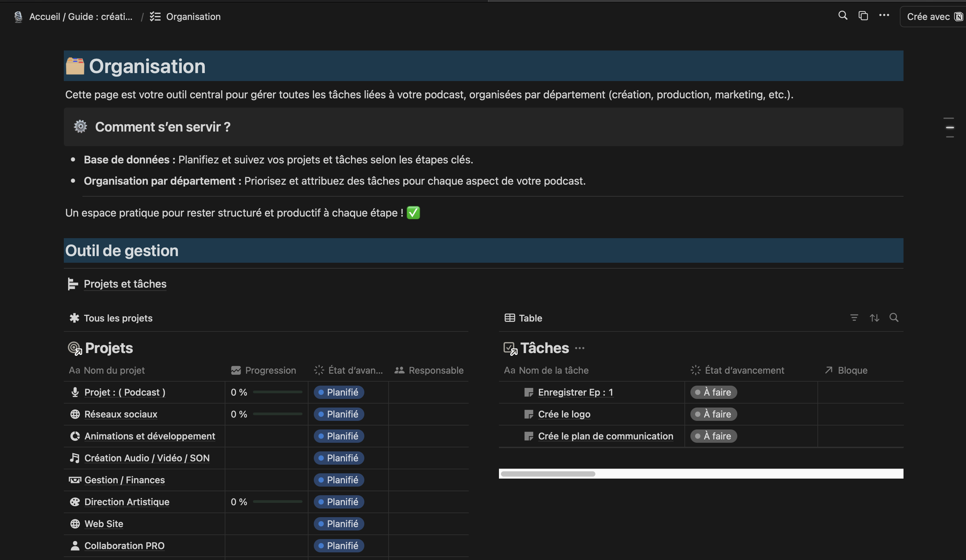Image resolution: width=966 pixels, height=560 pixels.
Task: Click the horizontal scrollbar under Tâches table
Action: tap(548, 474)
